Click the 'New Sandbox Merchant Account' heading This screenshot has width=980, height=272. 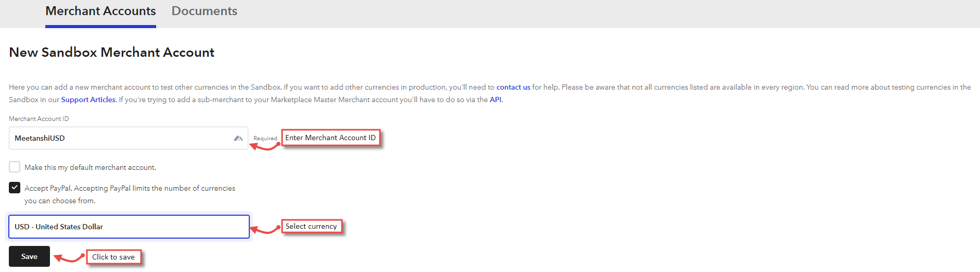[112, 52]
